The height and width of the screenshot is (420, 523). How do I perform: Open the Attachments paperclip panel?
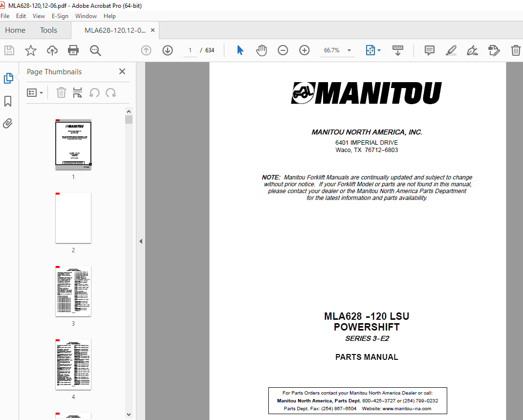8,123
